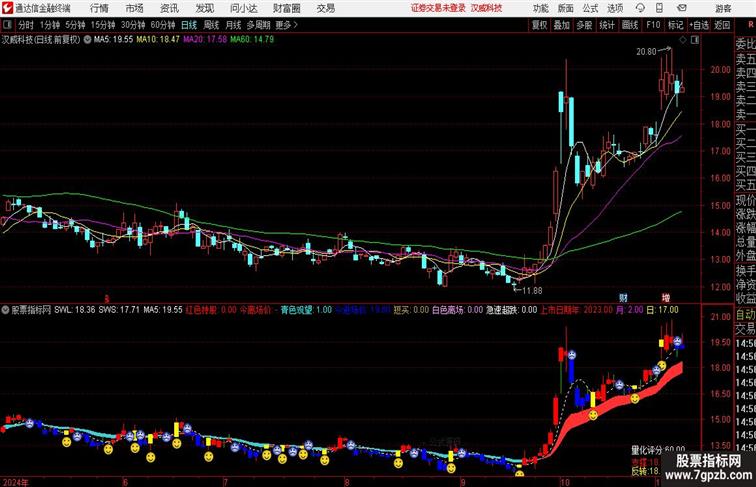This screenshot has width=756, height=487.
Task: Click the MA10: 18.47 indicator value
Action: (158, 40)
